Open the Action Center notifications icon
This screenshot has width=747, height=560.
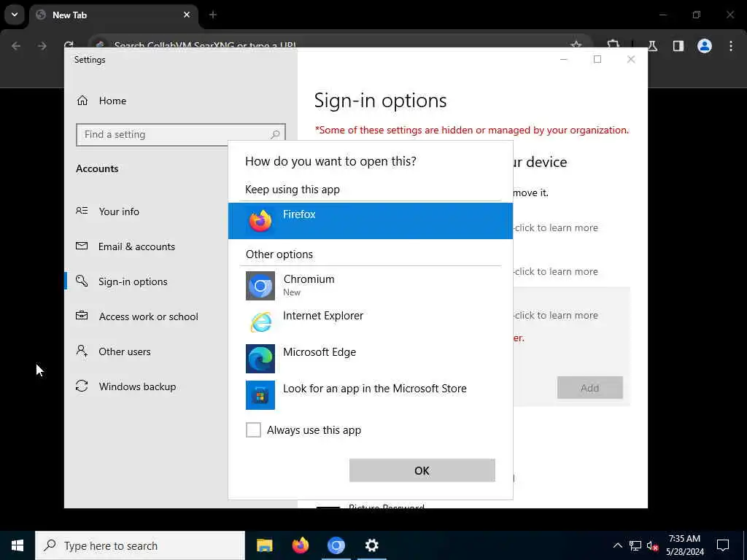[723, 545]
